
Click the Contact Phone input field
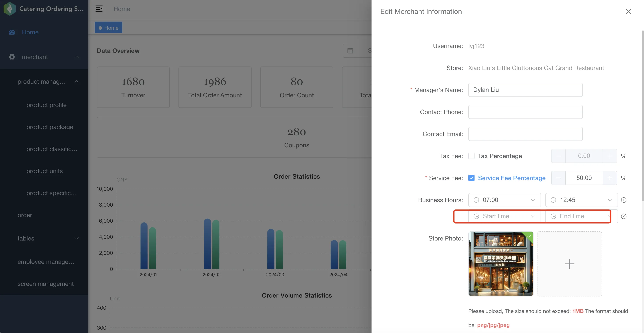coord(525,112)
